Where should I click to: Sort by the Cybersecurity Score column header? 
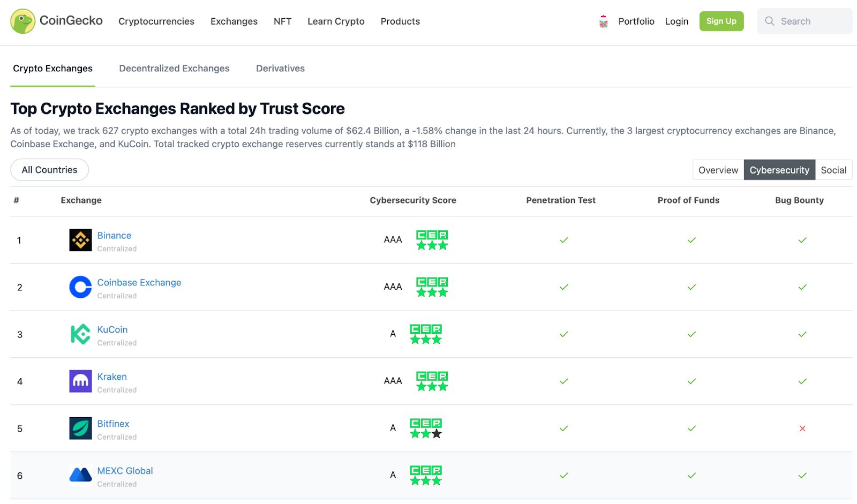point(413,200)
